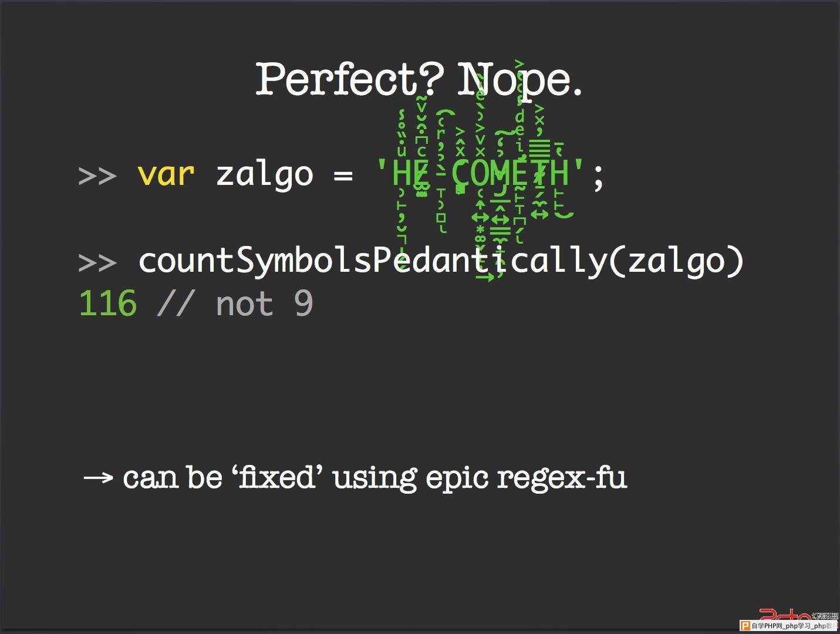Screen dimensions: 840x634
Task: Click the first '>>' console prompt
Action: pos(97,176)
